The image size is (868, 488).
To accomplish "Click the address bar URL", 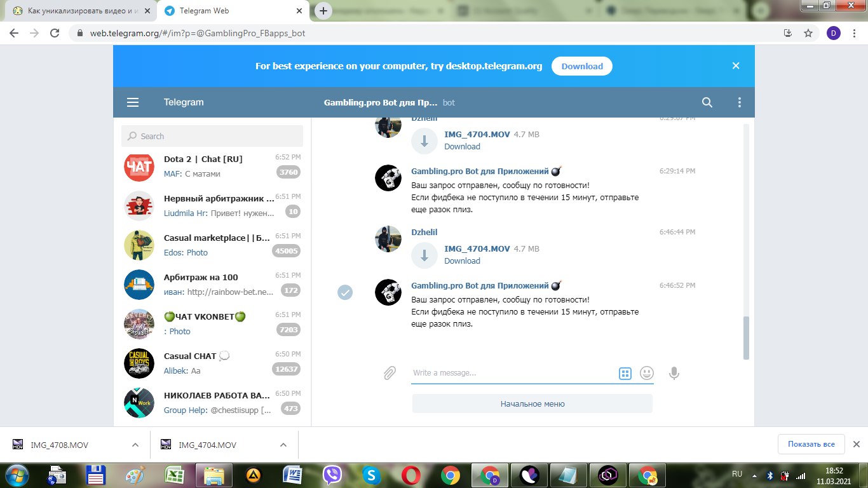I will tap(198, 33).
